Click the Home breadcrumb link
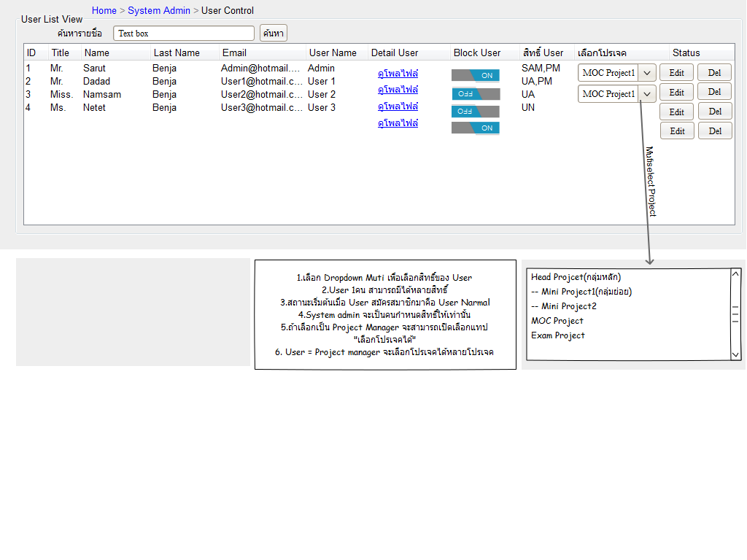This screenshot has height=560, width=747. click(104, 11)
